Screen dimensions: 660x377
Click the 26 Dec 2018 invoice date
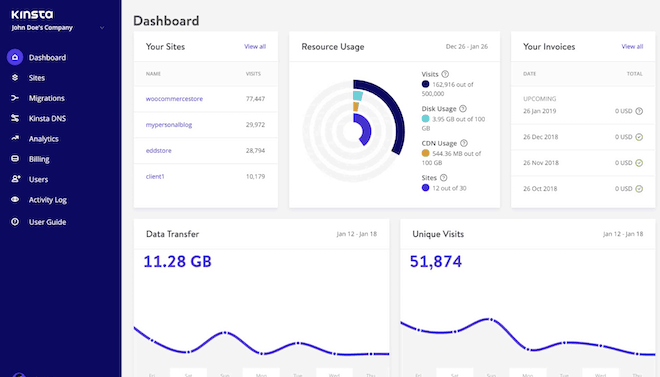tap(540, 137)
